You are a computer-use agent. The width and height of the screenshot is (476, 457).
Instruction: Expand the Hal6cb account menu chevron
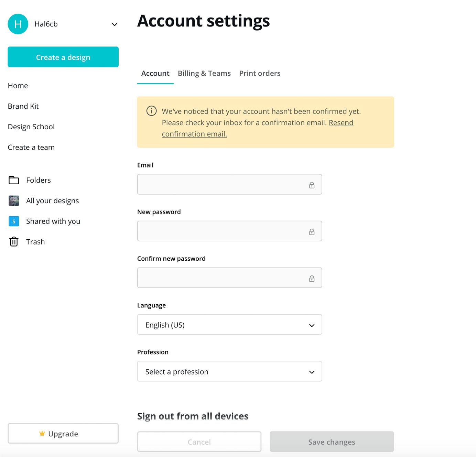[x=115, y=24]
